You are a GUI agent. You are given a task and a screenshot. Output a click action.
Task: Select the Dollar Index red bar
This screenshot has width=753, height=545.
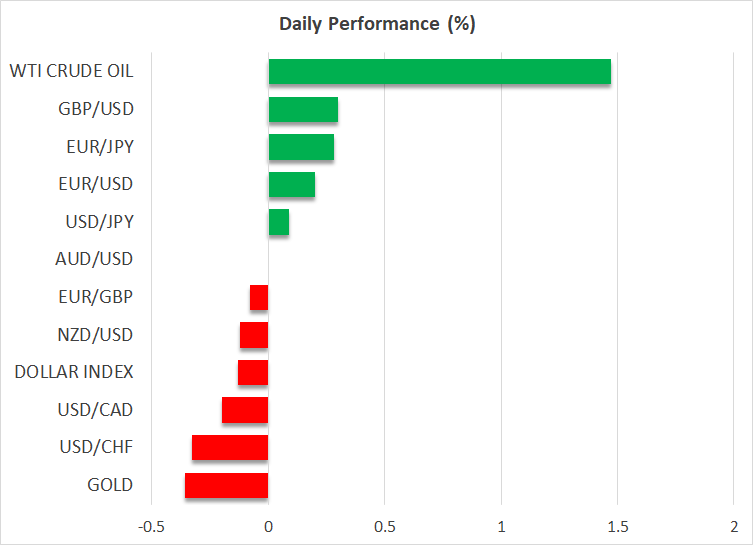253,372
